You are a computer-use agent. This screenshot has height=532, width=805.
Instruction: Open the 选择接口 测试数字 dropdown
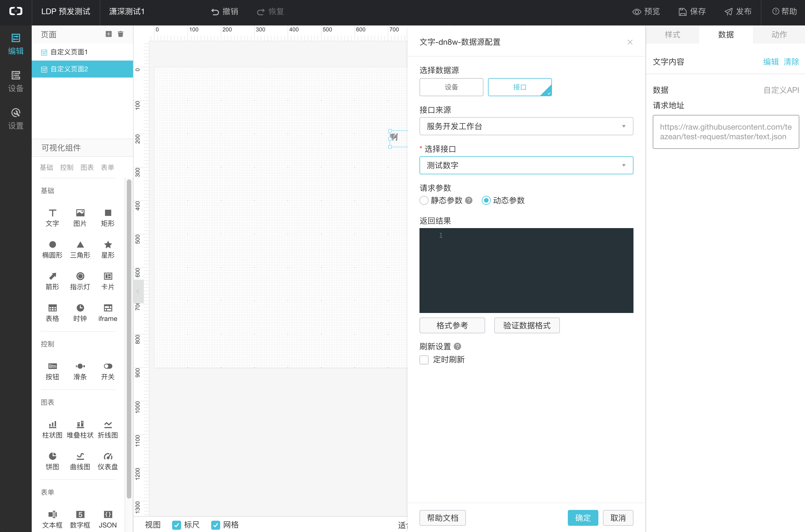[x=526, y=165]
